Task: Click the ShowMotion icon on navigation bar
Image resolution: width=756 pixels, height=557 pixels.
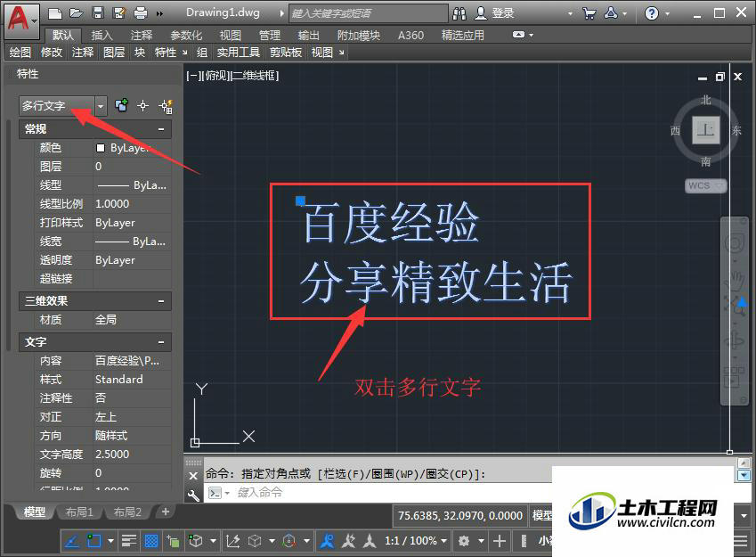Action: 735,377
